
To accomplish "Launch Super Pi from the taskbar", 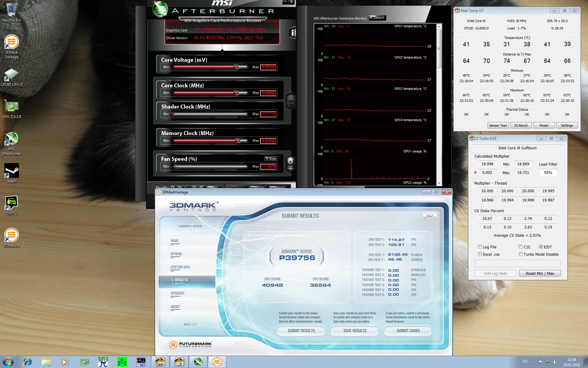I will click(x=103, y=362).
